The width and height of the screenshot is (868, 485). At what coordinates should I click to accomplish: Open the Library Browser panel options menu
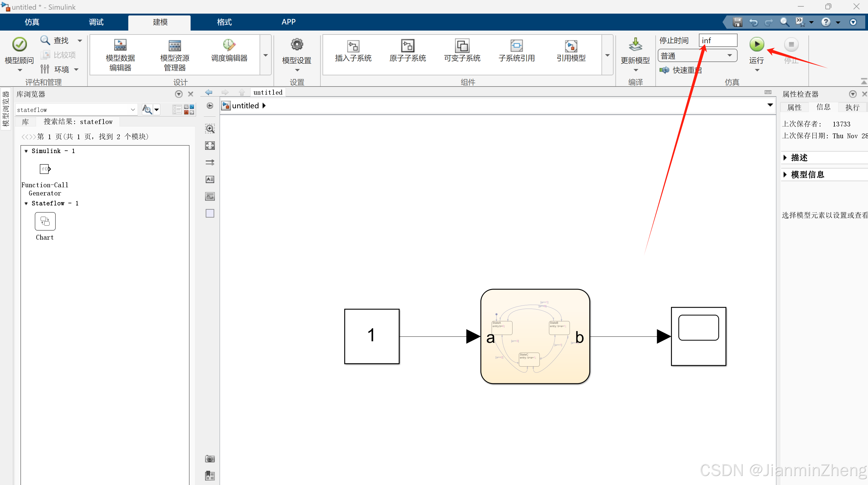(x=179, y=94)
